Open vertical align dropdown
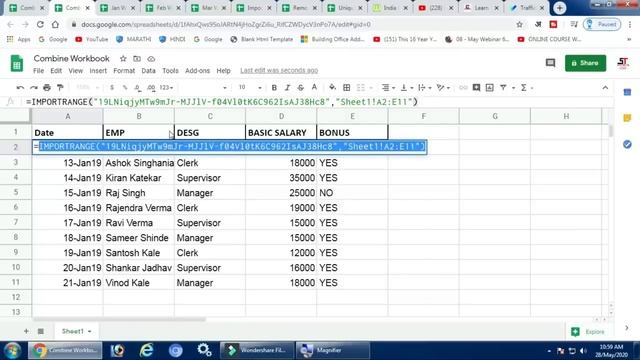The image size is (640, 360). pos(407,88)
